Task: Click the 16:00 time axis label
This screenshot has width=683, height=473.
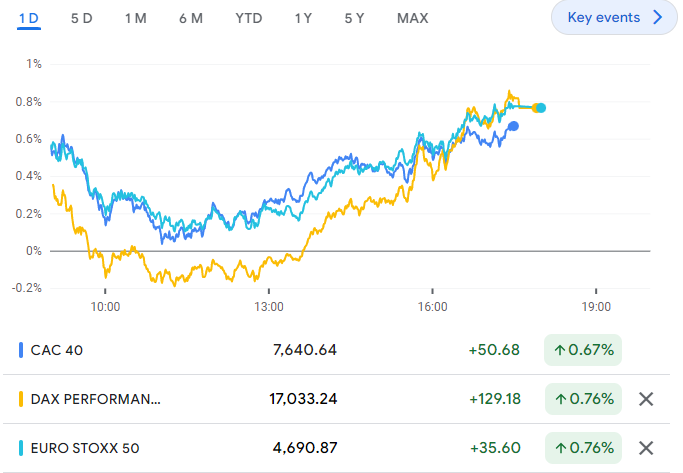Action: tap(433, 307)
